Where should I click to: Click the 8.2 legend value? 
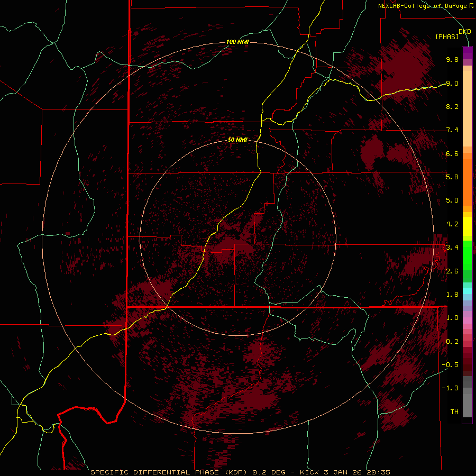tap(452, 106)
